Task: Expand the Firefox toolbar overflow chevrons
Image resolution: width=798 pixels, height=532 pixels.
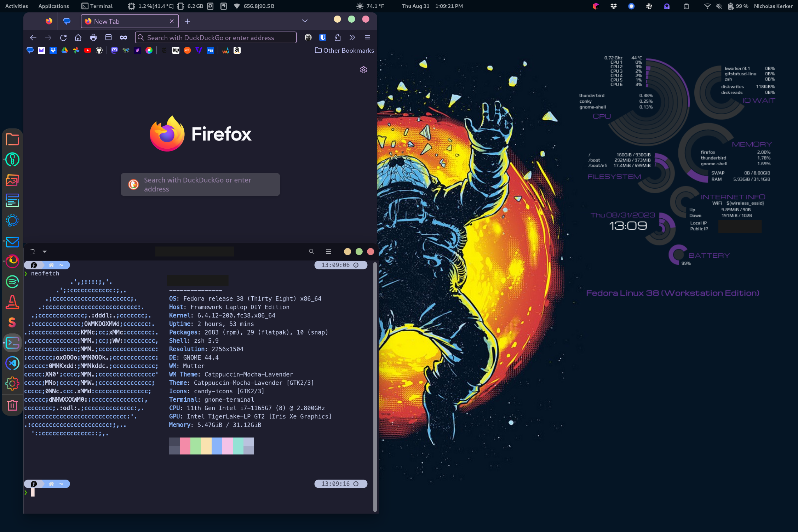Action: click(352, 38)
